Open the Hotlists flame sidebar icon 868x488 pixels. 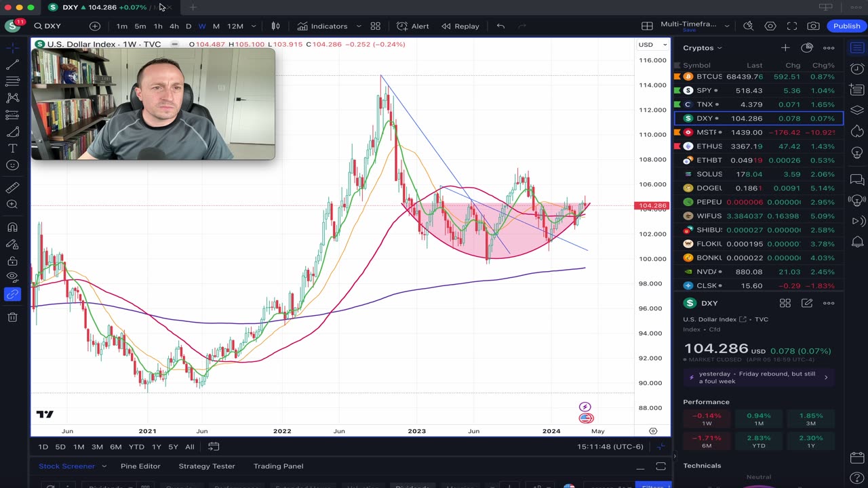[857, 131]
